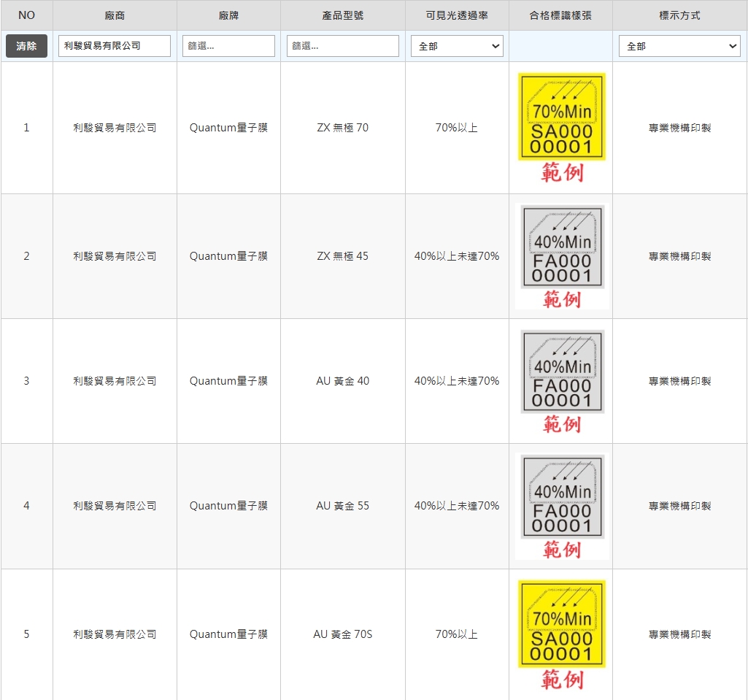748x700 pixels.
Task: Click the 產品型號 filter input box
Action: click(x=342, y=46)
